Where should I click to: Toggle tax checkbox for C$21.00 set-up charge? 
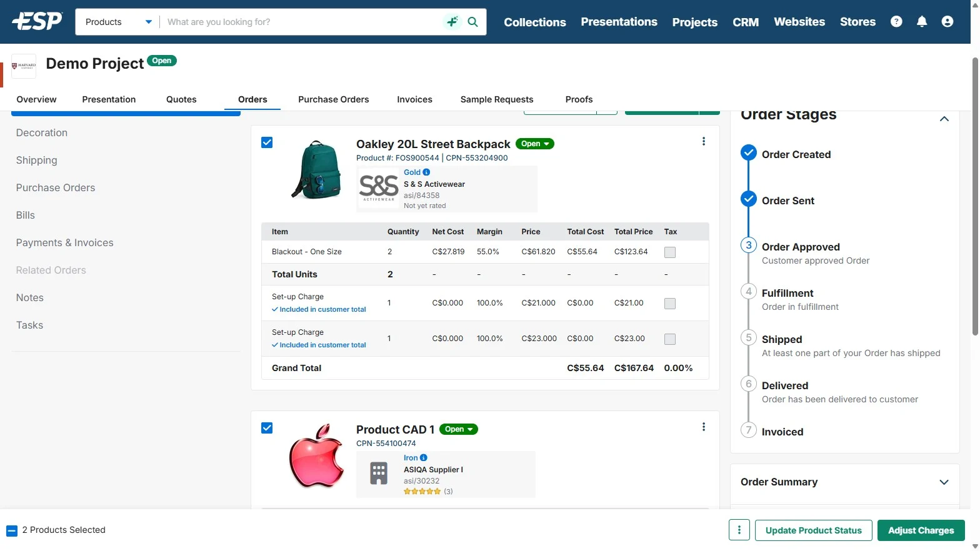tap(670, 304)
